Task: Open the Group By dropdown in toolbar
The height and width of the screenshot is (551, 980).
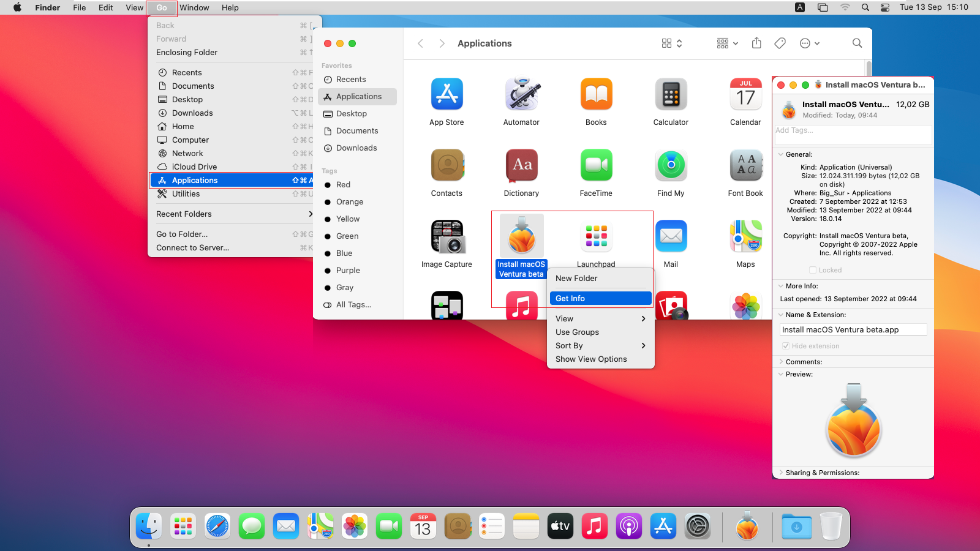Action: pos(728,43)
